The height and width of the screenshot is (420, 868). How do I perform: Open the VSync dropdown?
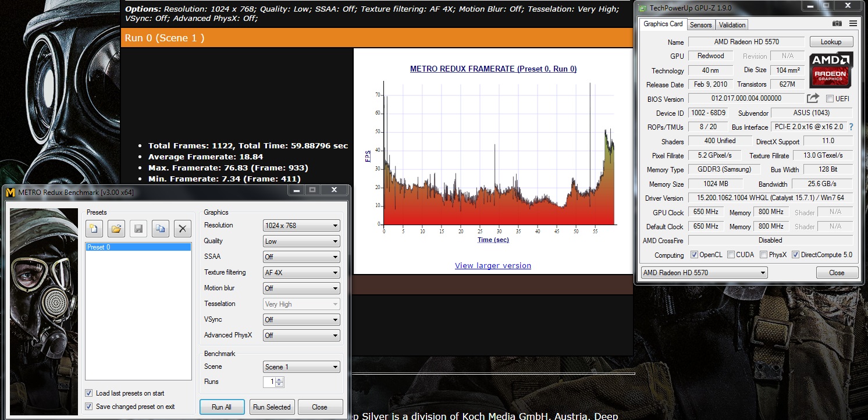pos(301,320)
